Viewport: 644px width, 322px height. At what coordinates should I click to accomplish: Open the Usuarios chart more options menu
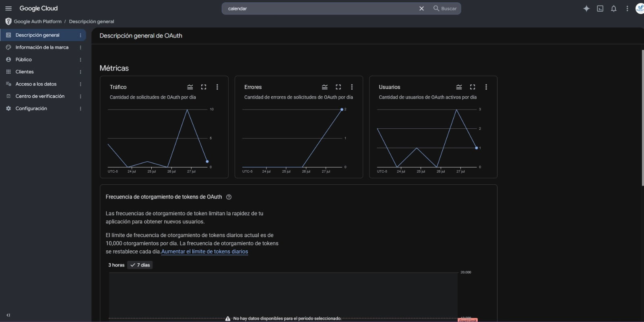click(486, 87)
